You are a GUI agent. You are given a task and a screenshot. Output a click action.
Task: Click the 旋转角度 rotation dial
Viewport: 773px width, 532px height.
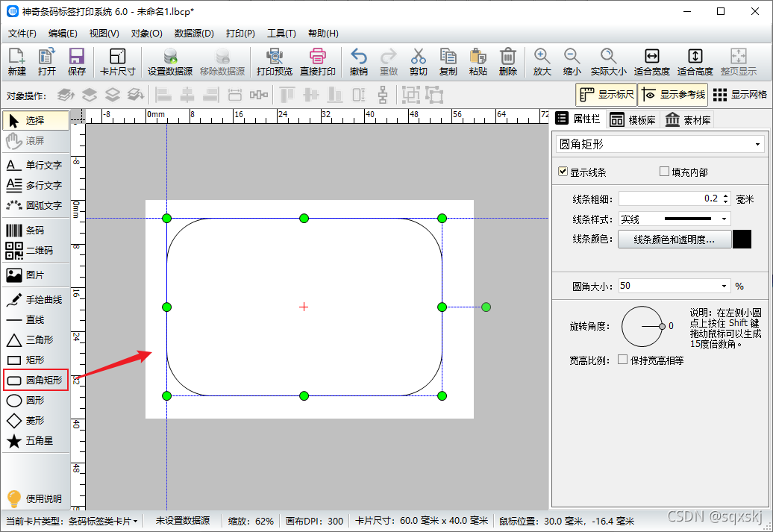coord(642,326)
